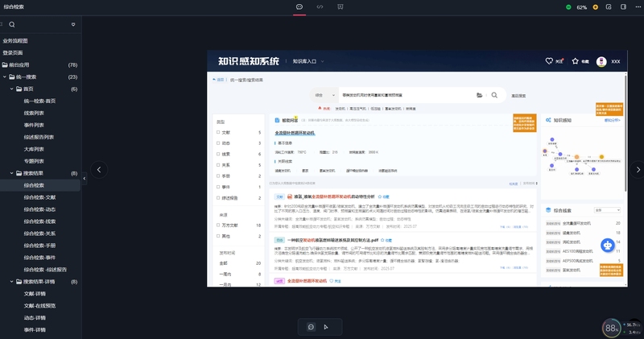Click the knowledge graph orange node
The width and height of the screenshot is (644, 339).
576,157
